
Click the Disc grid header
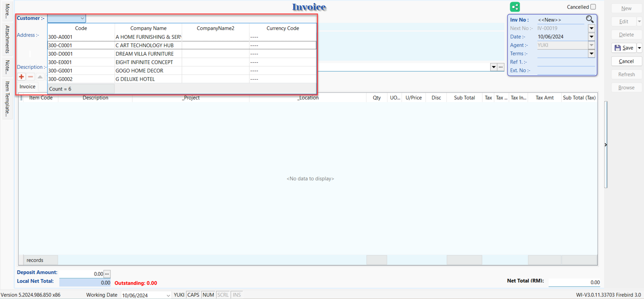pyautogui.click(x=436, y=98)
